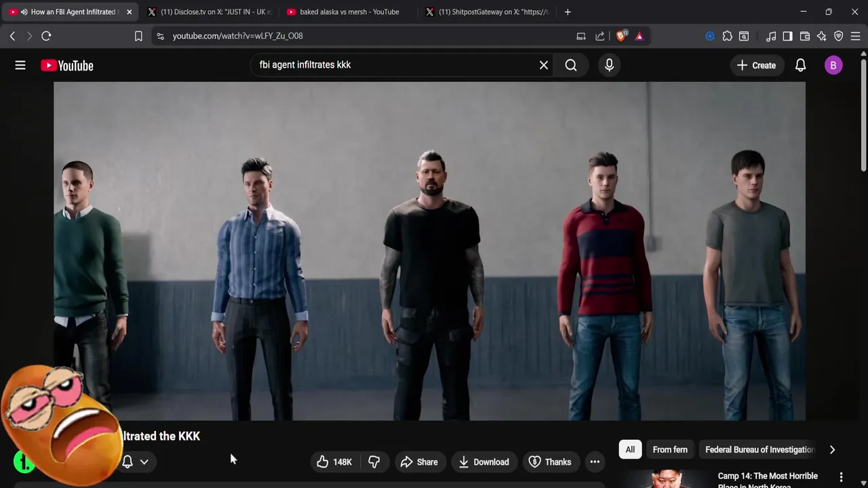
Task: Open the tab search icon in the toolbar
Action: [x=744, y=36]
